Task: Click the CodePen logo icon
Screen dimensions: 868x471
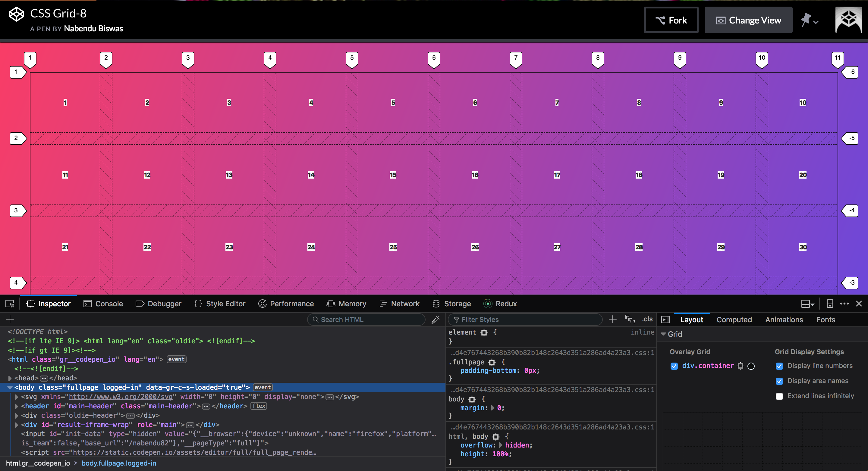Action: [x=16, y=14]
